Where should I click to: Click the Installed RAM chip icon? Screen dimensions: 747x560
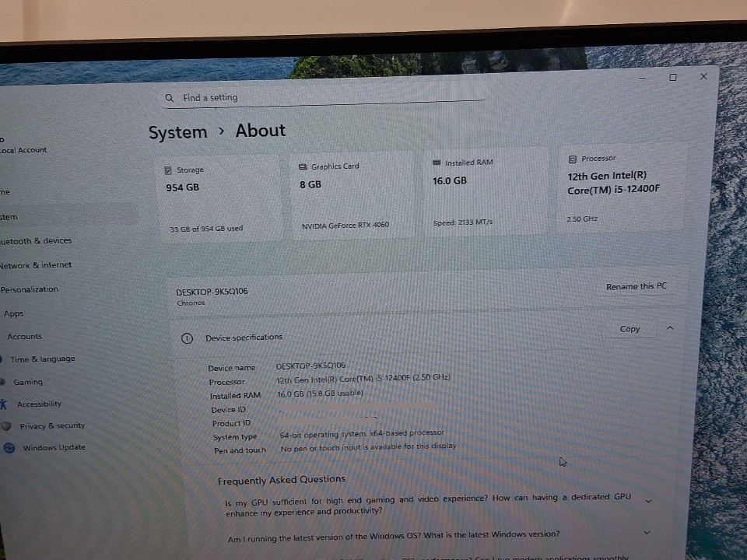pyautogui.click(x=437, y=163)
